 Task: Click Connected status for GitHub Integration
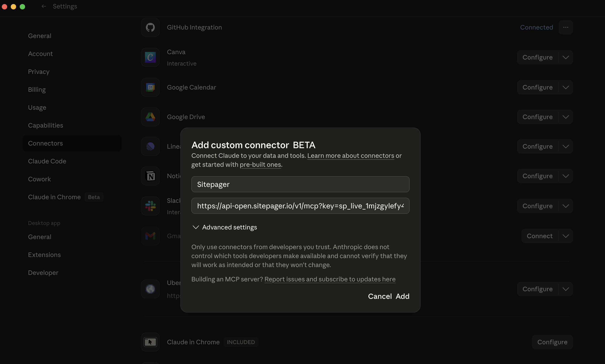[x=536, y=27]
